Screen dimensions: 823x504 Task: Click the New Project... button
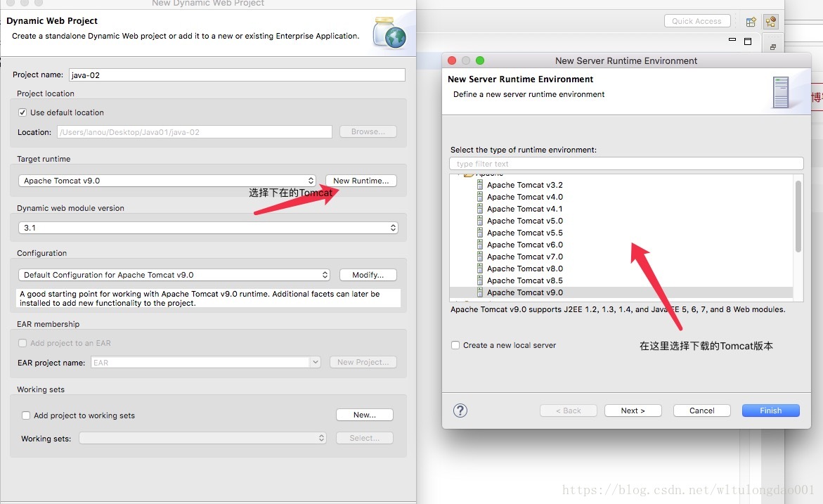pos(363,362)
